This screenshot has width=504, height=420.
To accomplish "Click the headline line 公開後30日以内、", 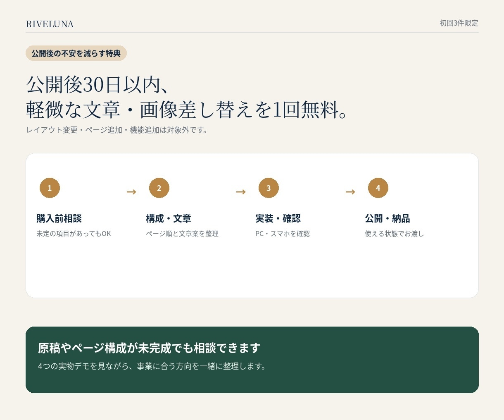I will coord(97,84).
